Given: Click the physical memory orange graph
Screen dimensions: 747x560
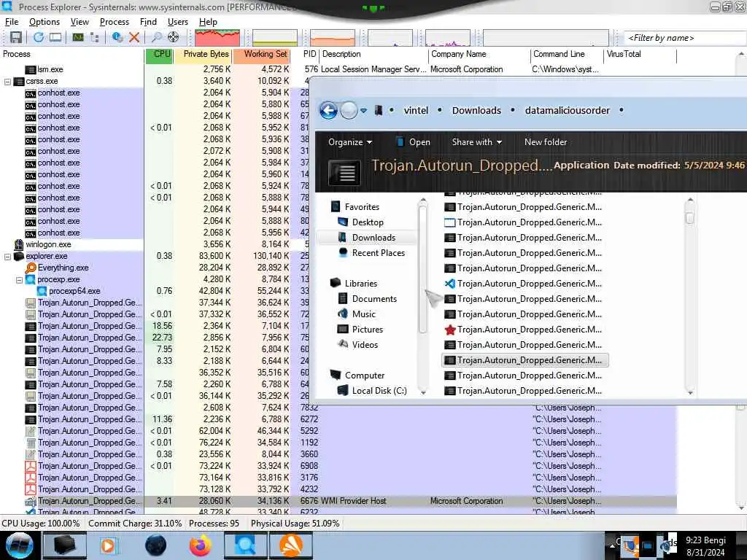Looking at the screenshot, I should (333, 38).
